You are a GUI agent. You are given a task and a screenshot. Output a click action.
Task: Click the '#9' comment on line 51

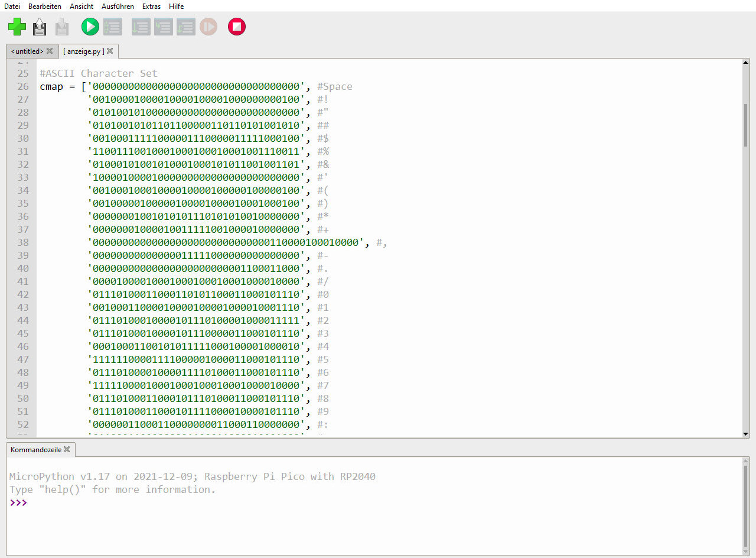[323, 411]
